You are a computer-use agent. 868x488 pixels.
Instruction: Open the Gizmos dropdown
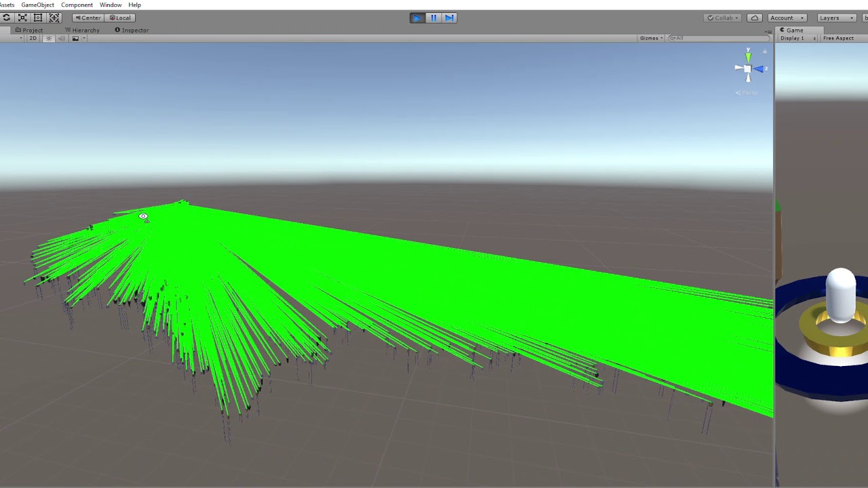tap(651, 38)
